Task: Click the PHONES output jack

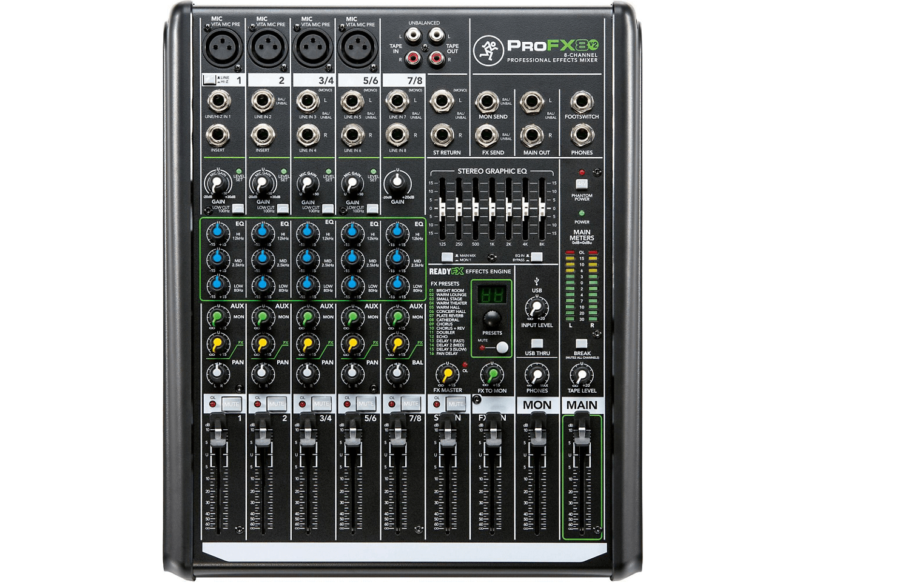Action: (582, 136)
